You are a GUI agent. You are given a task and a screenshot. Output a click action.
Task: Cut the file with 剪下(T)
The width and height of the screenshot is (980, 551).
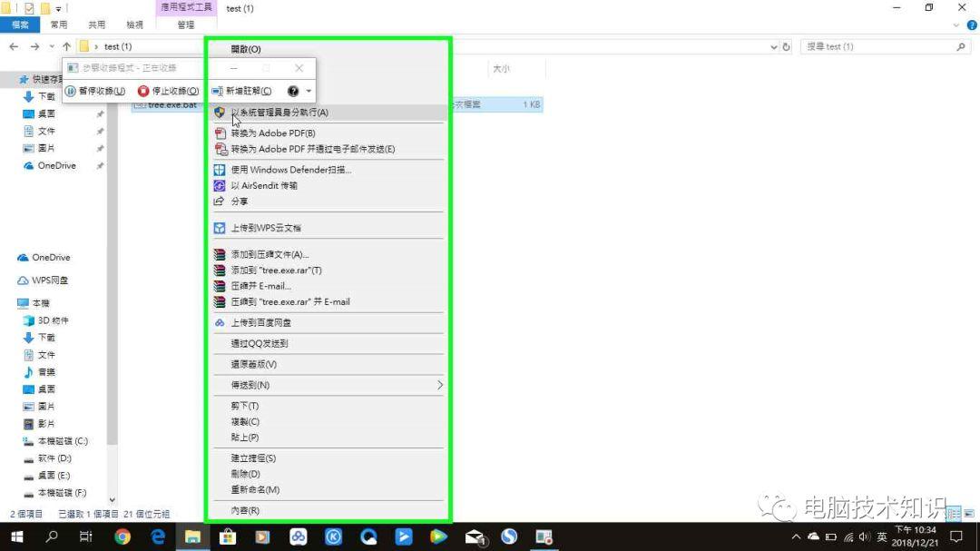328,406
